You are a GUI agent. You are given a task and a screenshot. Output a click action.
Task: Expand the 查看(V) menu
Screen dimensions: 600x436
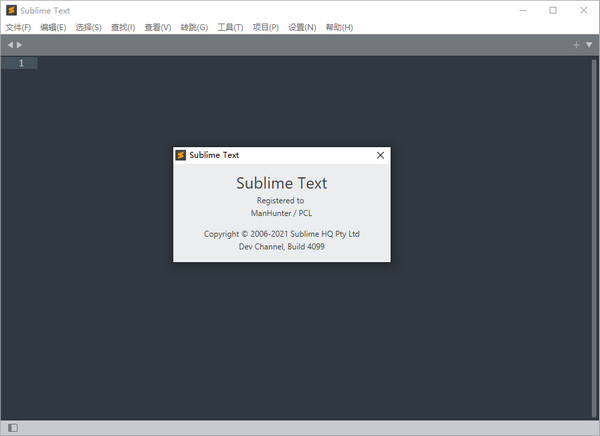pyautogui.click(x=158, y=27)
